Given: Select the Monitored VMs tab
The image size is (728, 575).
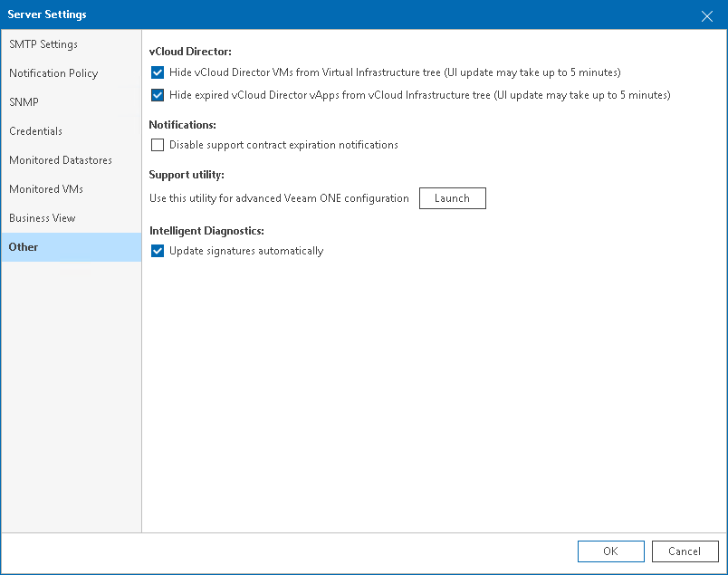Looking at the screenshot, I should tap(46, 189).
